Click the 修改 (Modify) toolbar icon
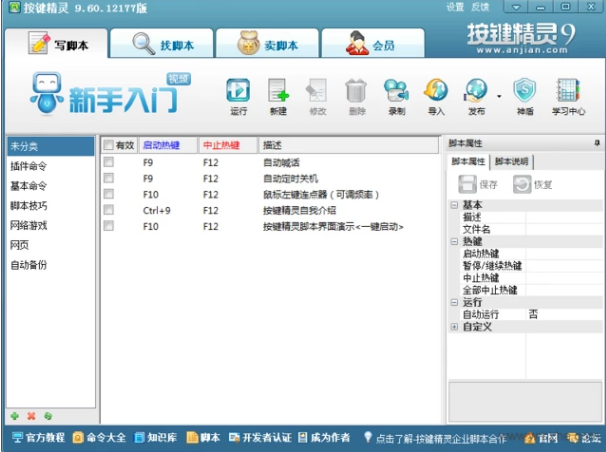This screenshot has width=606, height=452. pyautogui.click(x=318, y=97)
